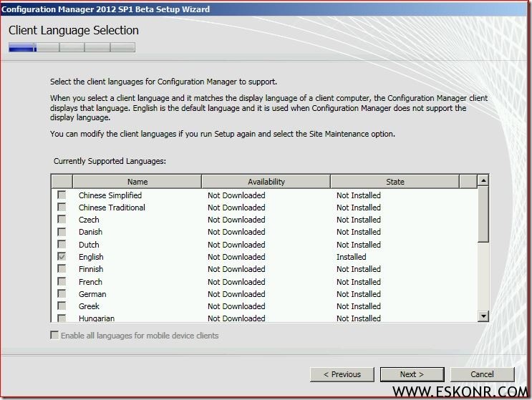
Task: Cancel the setup wizard
Action: [482, 374]
